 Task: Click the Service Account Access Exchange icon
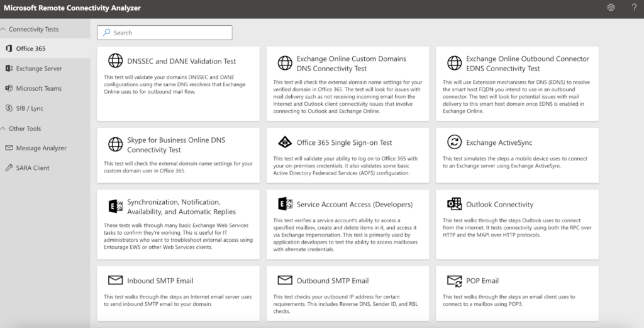click(285, 204)
